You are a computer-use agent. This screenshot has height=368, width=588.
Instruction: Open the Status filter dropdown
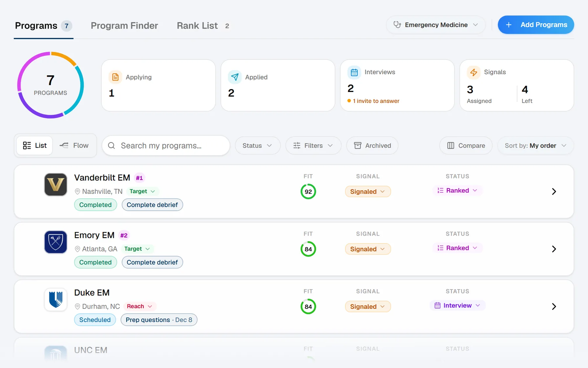click(x=258, y=146)
